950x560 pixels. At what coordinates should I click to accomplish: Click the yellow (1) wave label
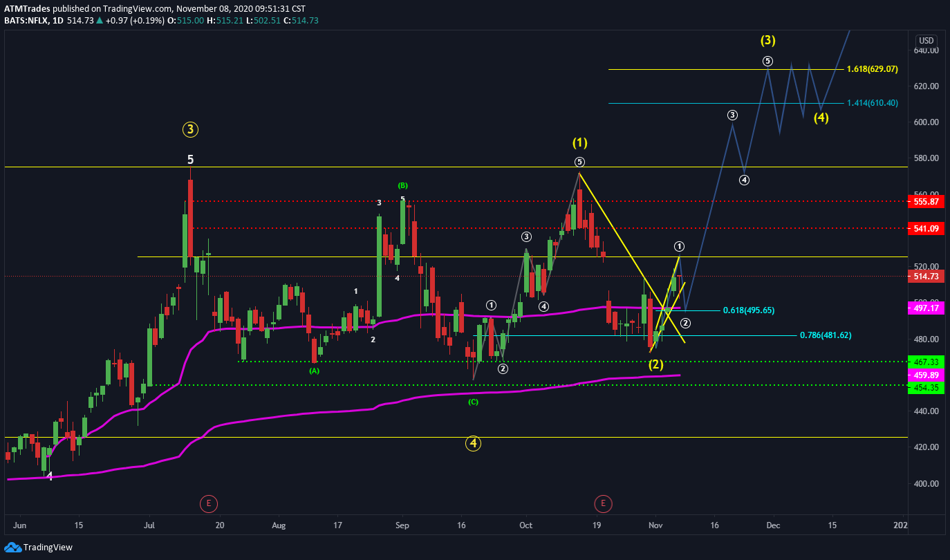tap(579, 143)
